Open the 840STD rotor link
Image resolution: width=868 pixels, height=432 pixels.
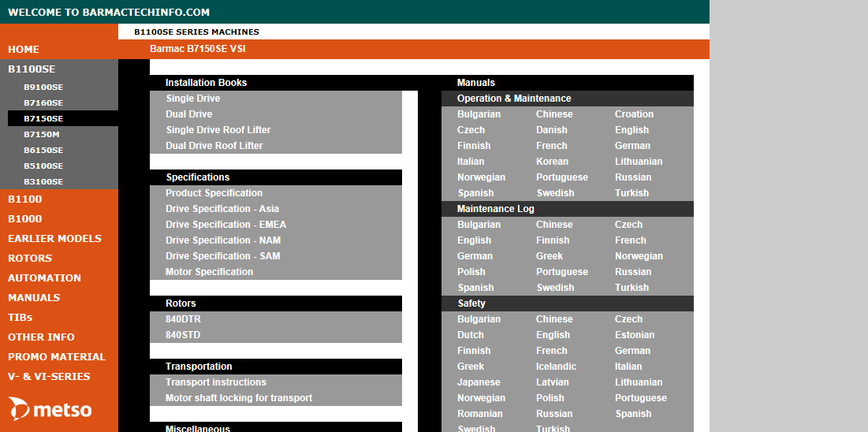pos(183,335)
